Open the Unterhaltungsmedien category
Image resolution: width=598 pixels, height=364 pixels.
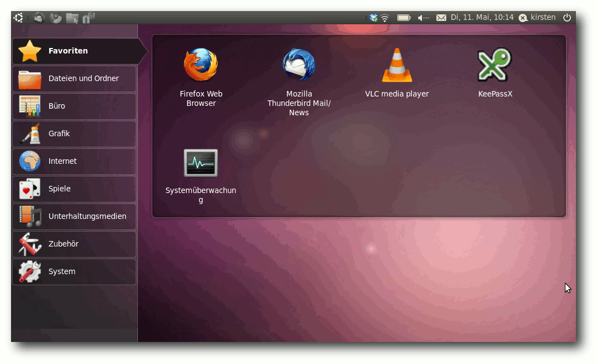coord(74,217)
